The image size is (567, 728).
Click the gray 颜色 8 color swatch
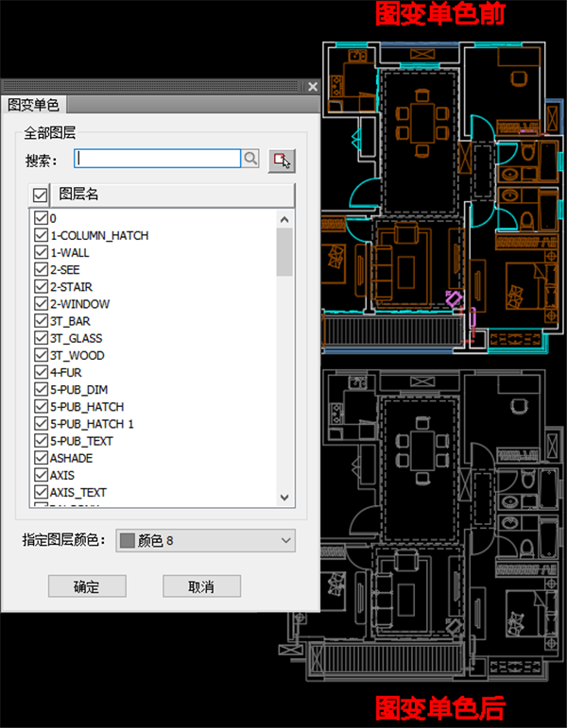pos(127,541)
